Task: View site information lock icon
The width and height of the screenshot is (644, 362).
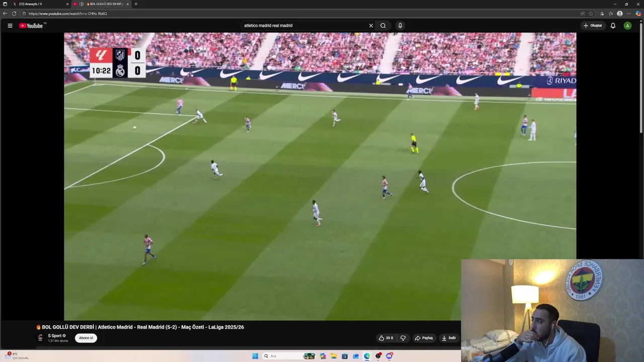Action: coord(24,14)
